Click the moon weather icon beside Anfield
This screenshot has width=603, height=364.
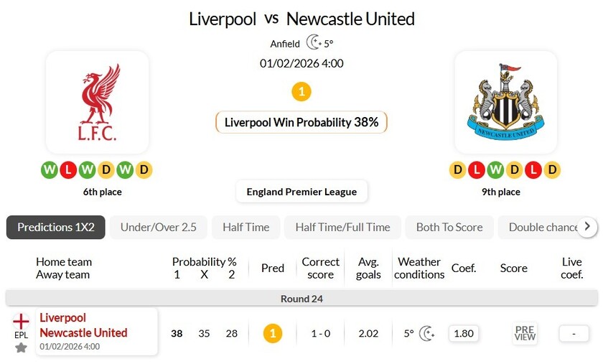pyautogui.click(x=313, y=43)
